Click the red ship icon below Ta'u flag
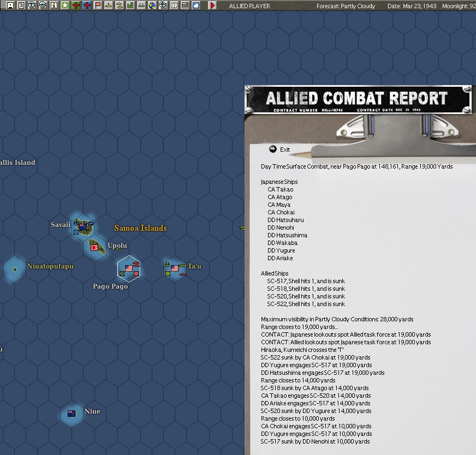476x455 pixels. click(x=182, y=274)
